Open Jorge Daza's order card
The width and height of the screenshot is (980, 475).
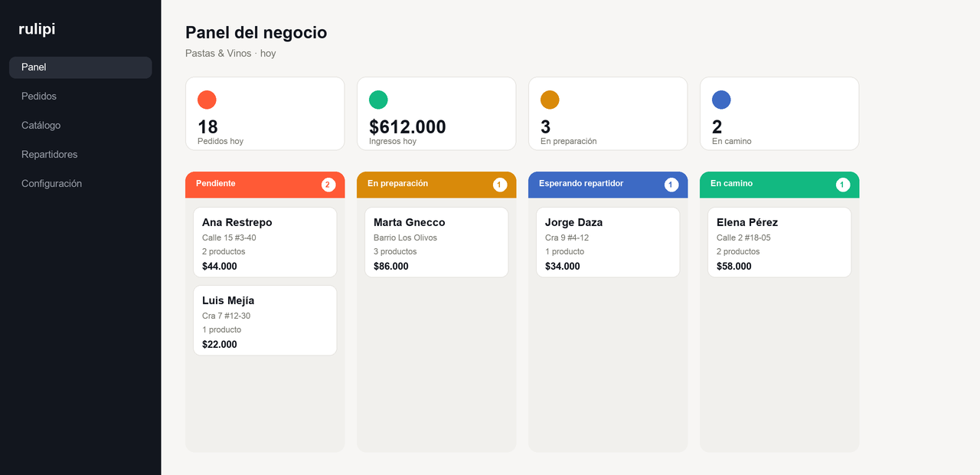tap(608, 242)
